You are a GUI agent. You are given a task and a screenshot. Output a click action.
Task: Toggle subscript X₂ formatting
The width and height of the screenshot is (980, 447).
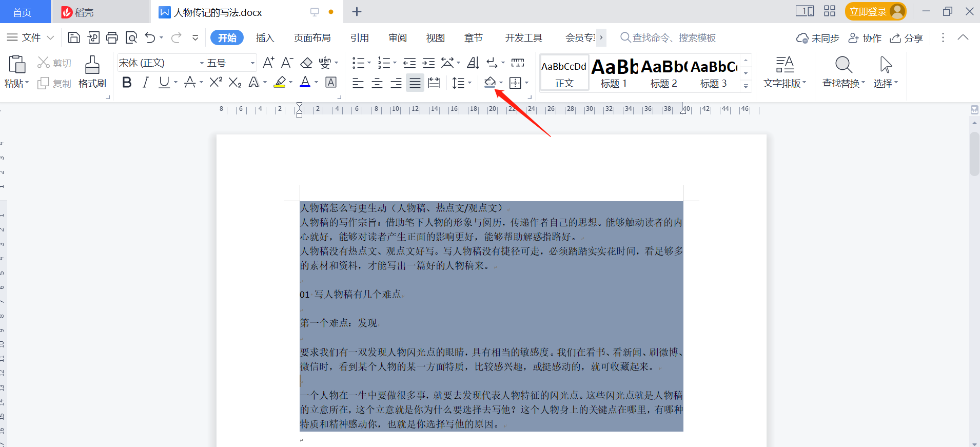(235, 82)
